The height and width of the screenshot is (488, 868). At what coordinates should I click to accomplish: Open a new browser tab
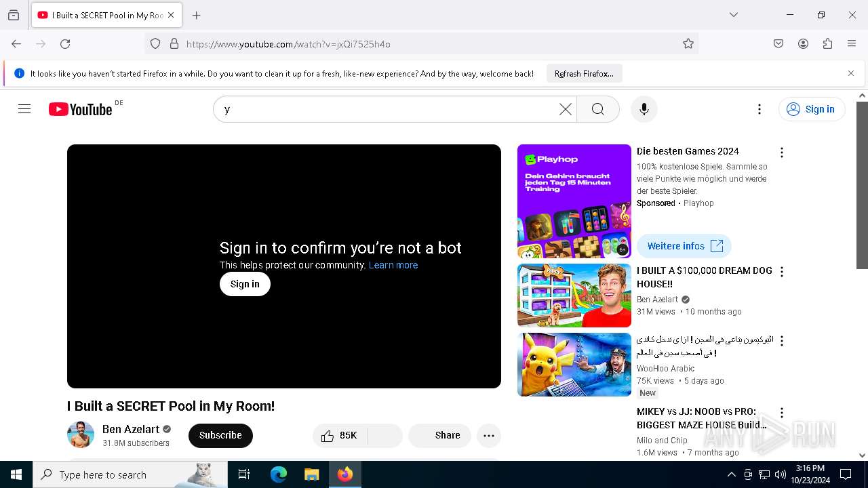click(x=196, y=15)
